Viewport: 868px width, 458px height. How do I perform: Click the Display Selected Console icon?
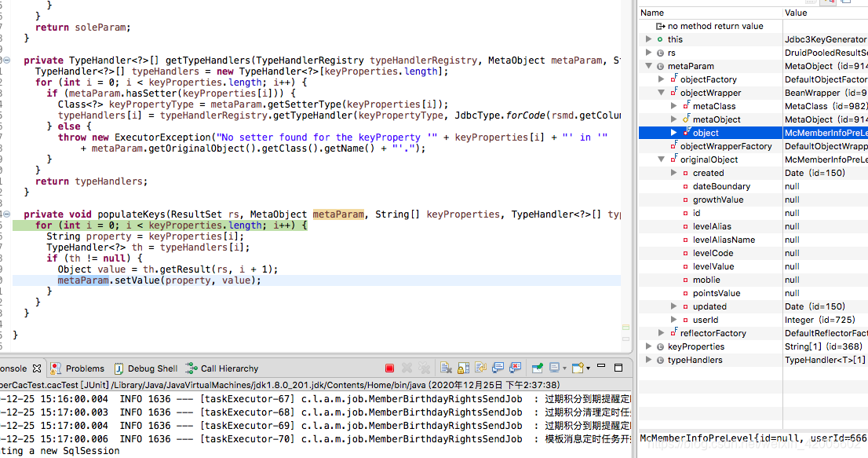(554, 368)
